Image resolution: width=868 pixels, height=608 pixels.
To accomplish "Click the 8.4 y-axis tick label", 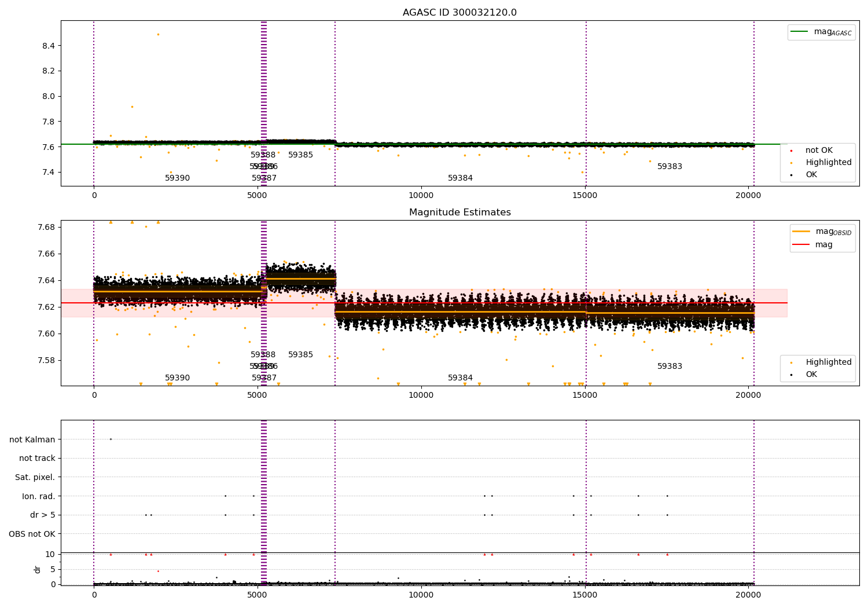I will [x=49, y=46].
